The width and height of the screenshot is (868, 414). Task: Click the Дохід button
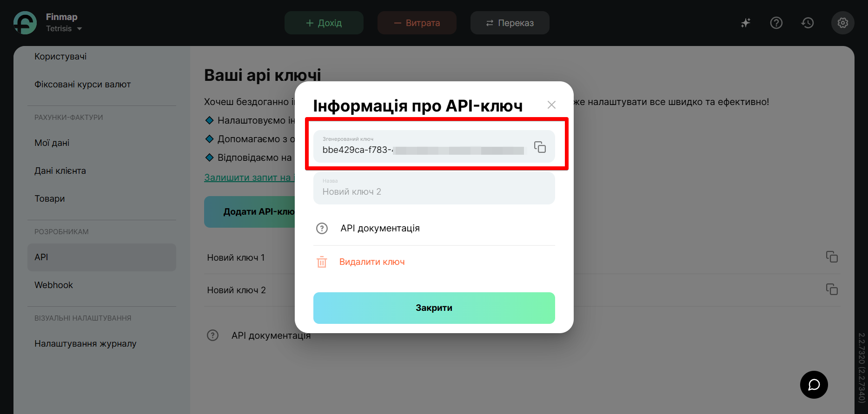(x=324, y=23)
